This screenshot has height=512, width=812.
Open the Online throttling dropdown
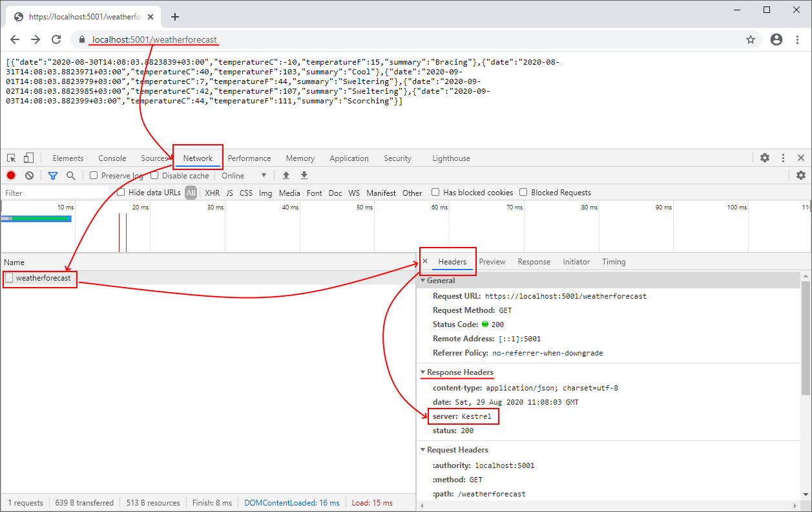pos(244,175)
